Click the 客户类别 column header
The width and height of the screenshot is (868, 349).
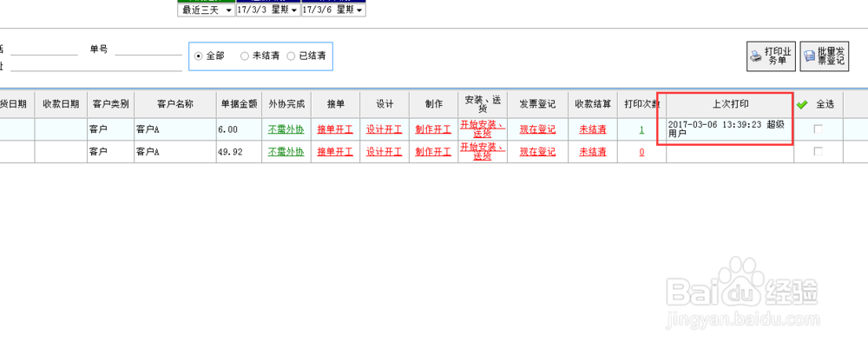[111, 104]
